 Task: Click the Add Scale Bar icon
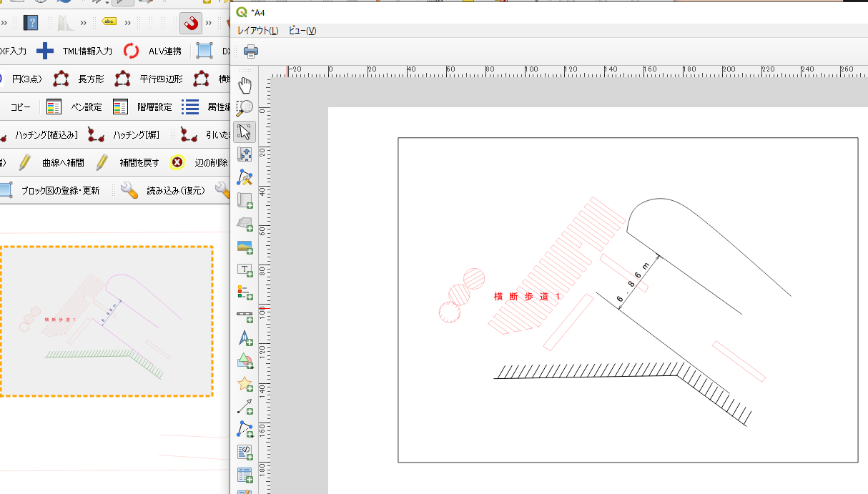245,315
